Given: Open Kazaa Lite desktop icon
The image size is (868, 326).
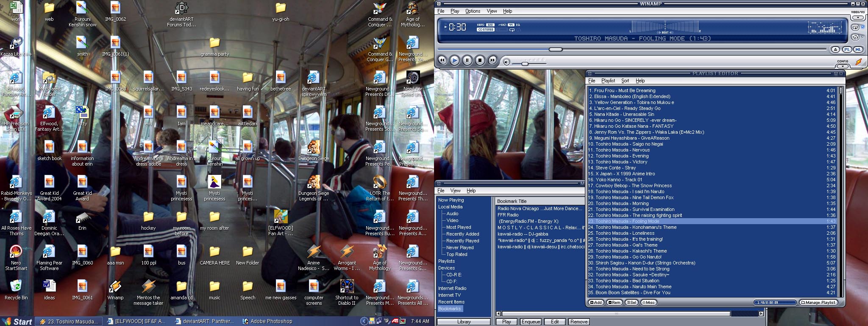Looking at the screenshot, I should point(16,47).
